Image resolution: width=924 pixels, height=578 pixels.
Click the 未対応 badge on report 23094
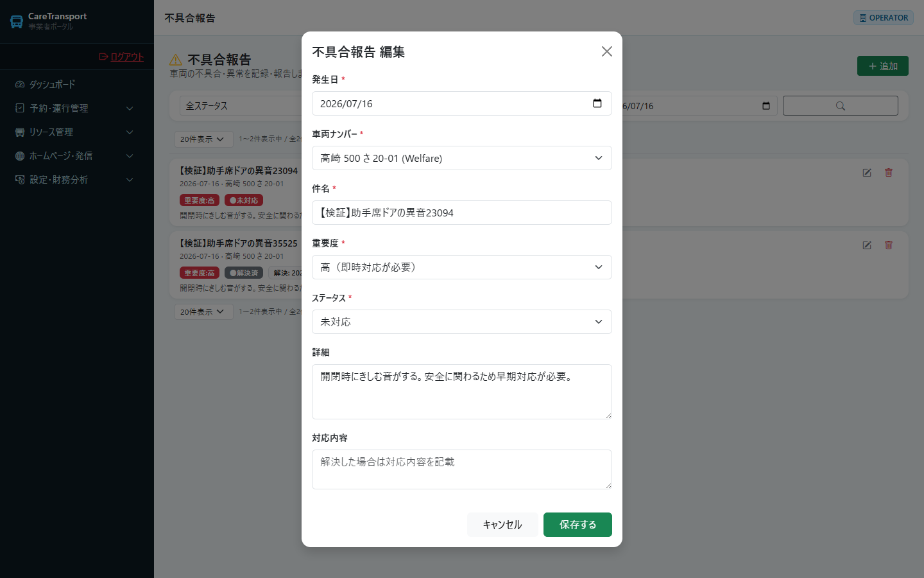click(244, 200)
